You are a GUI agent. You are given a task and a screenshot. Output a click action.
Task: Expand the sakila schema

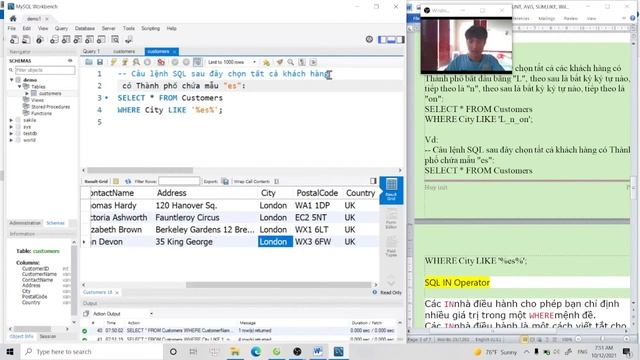coord(11,120)
